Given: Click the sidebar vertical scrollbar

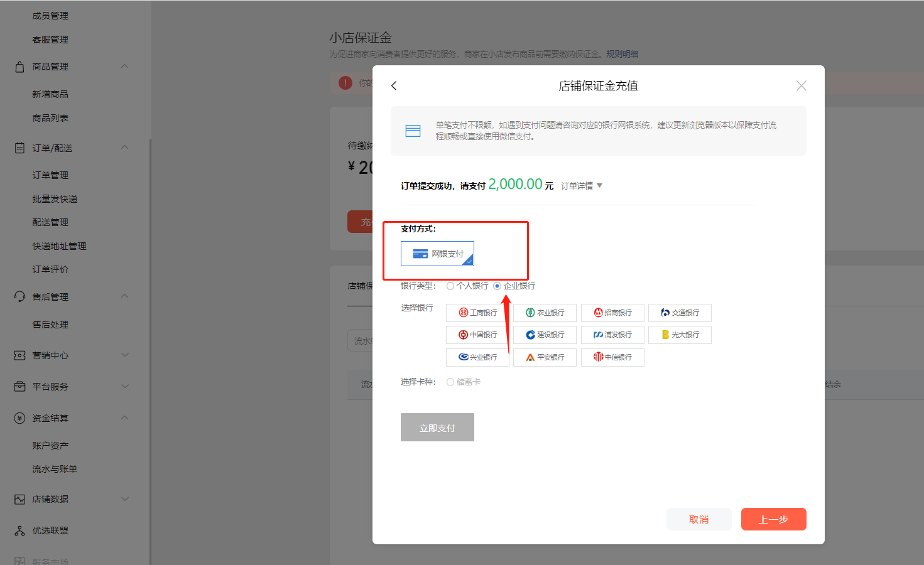Looking at the screenshot, I should tap(150, 352).
